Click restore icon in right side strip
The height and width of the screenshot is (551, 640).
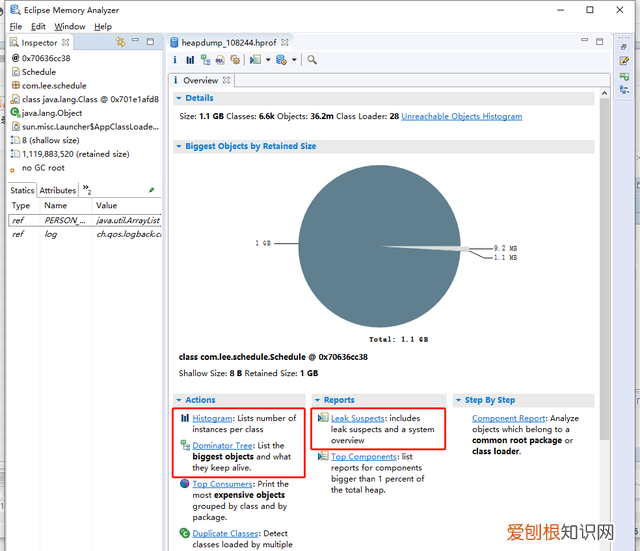click(x=624, y=47)
